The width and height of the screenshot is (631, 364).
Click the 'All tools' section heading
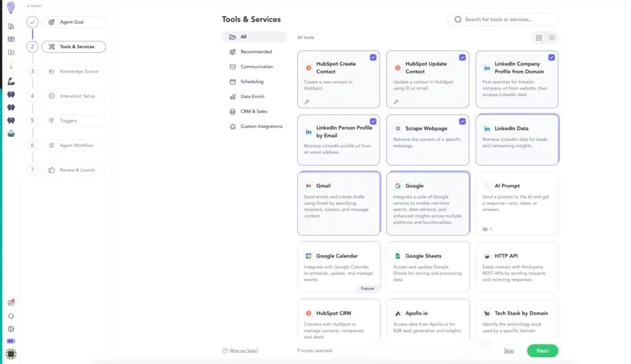pyautogui.click(x=306, y=38)
